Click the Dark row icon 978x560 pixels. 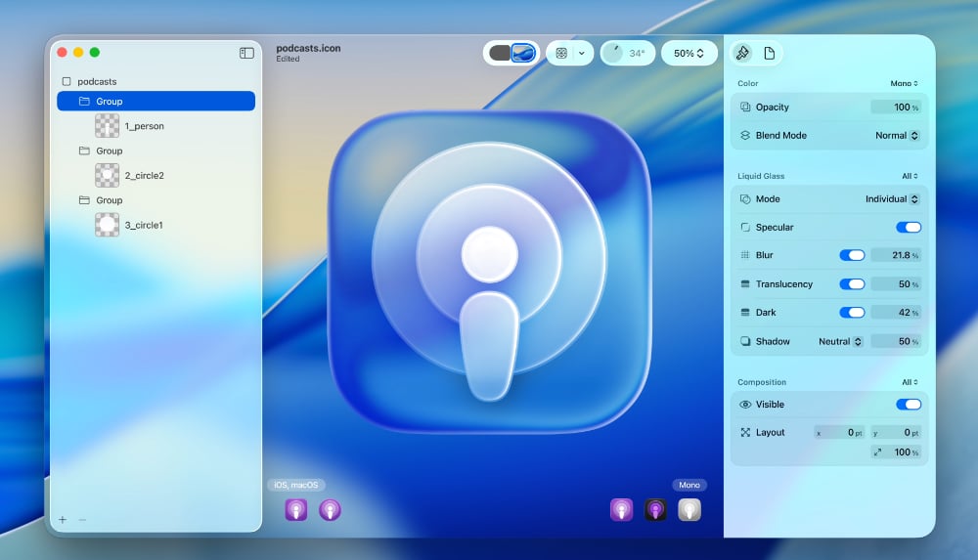744,313
